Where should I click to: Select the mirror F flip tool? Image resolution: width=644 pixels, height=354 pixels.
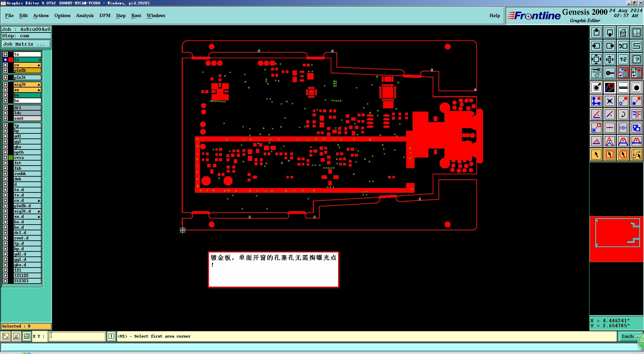point(637,114)
